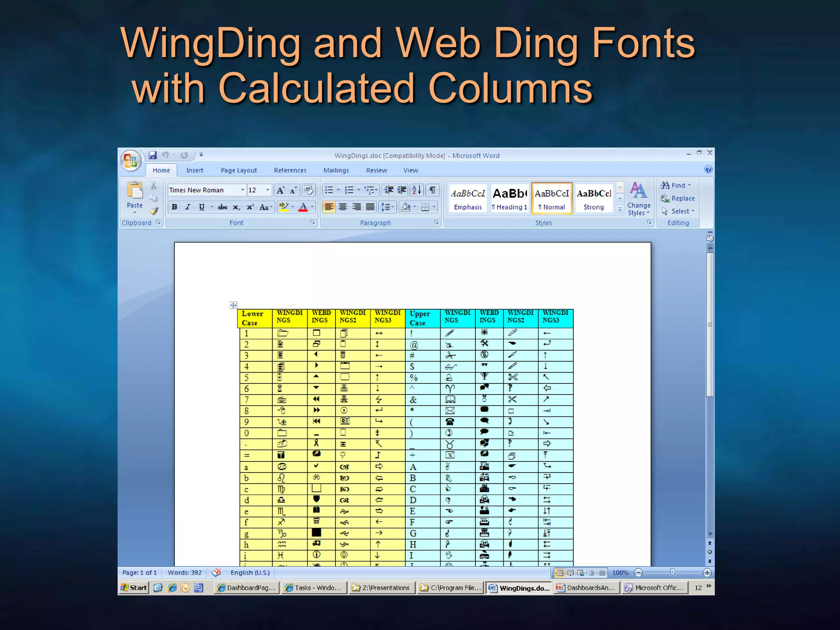Toggle strikethrough formatting
The width and height of the screenshot is (840, 630).
222,208
